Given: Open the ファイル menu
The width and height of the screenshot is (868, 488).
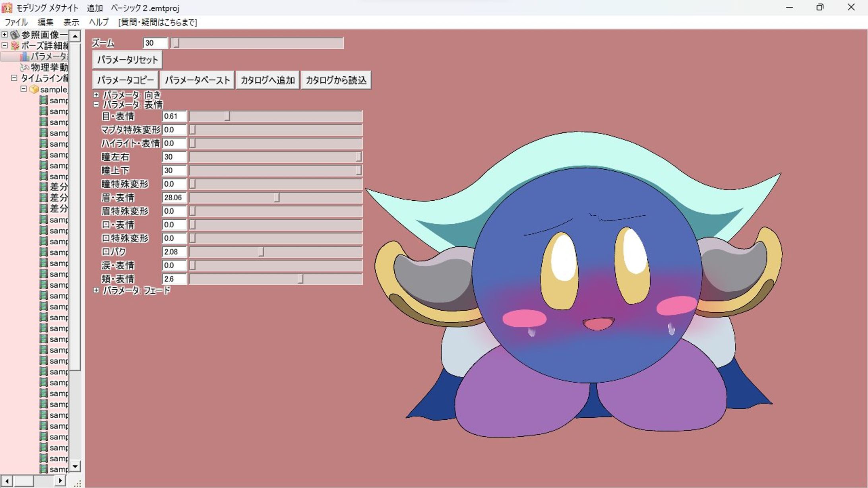Looking at the screenshot, I should (16, 22).
